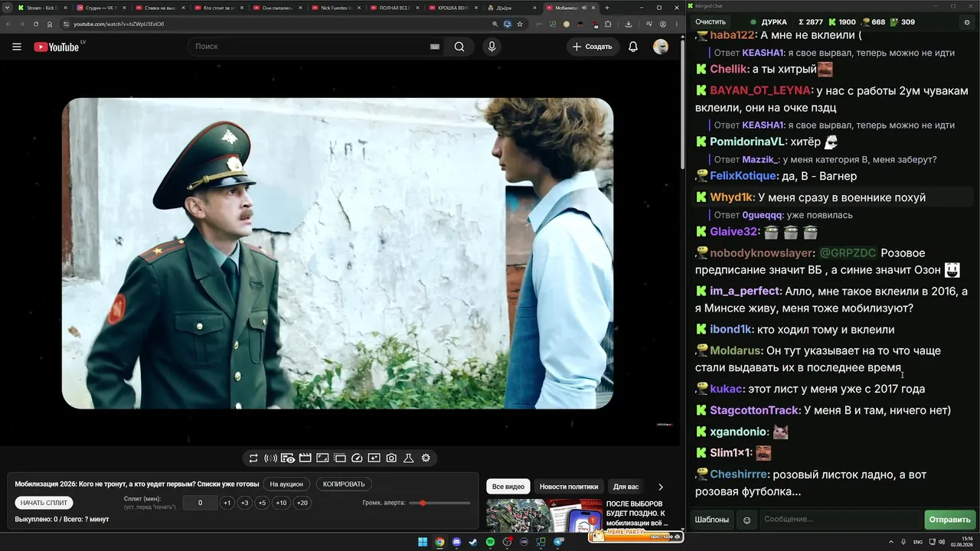Open YouTube notifications bell
The image size is (980, 551).
[633, 47]
